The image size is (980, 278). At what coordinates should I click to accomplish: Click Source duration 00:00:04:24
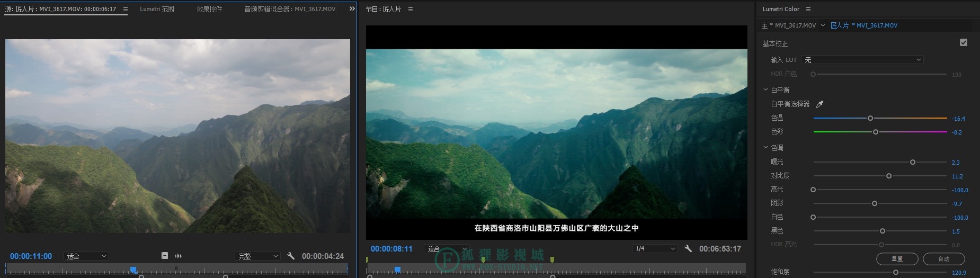[x=323, y=256]
